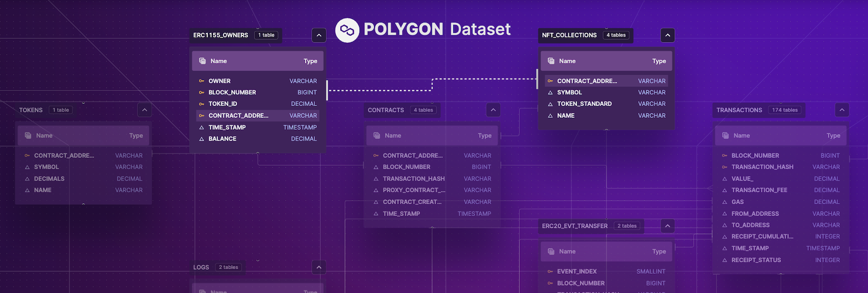
Task: Select the CONTRACT_CREAT... row in CONTRACTS
Action: [x=432, y=202]
